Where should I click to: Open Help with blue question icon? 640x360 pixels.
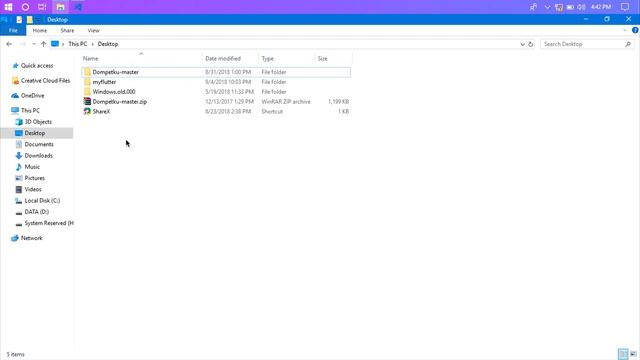635,30
